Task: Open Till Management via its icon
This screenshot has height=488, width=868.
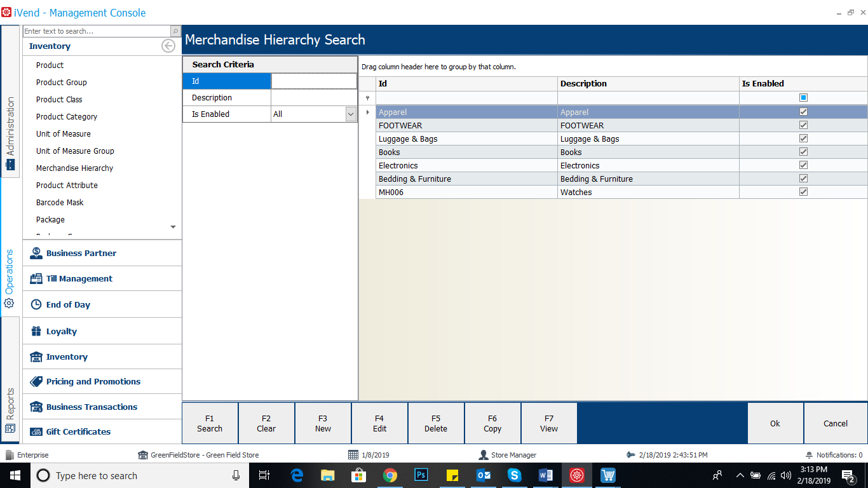Action: 36,278
